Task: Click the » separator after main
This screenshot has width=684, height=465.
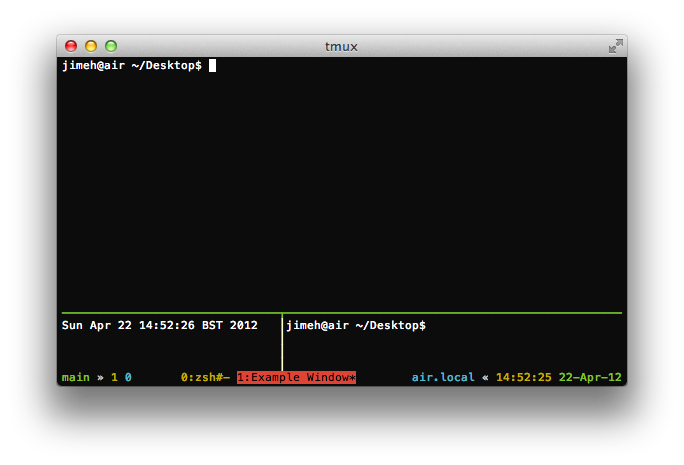Action: point(100,378)
